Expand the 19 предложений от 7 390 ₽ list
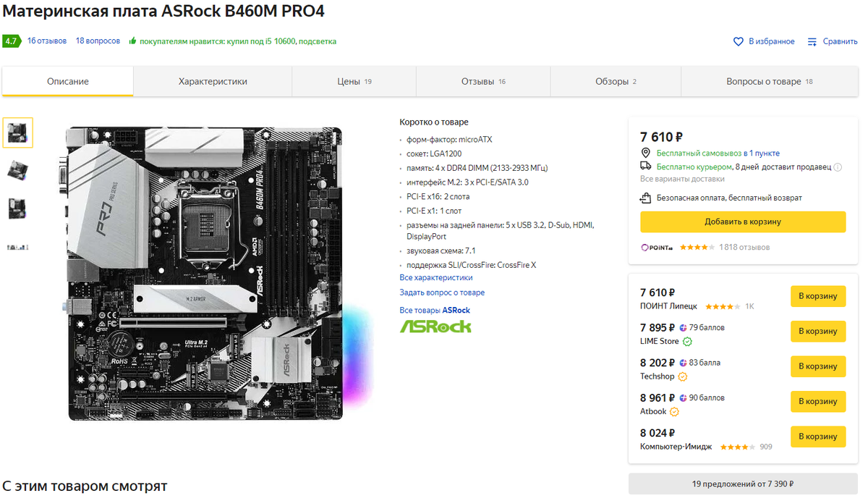The height and width of the screenshot is (501, 868). click(743, 484)
